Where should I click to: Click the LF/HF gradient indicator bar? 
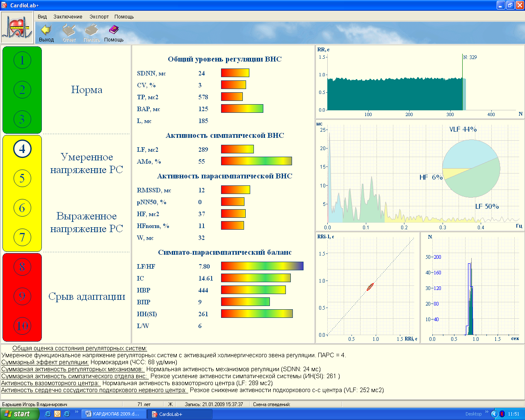pyautogui.click(x=262, y=266)
